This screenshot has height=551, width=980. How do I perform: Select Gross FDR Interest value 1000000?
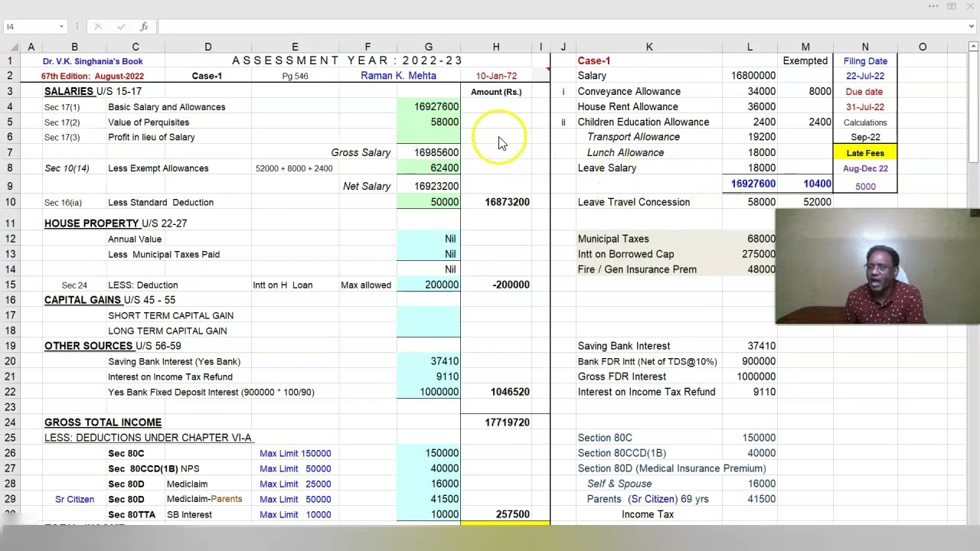coord(751,377)
